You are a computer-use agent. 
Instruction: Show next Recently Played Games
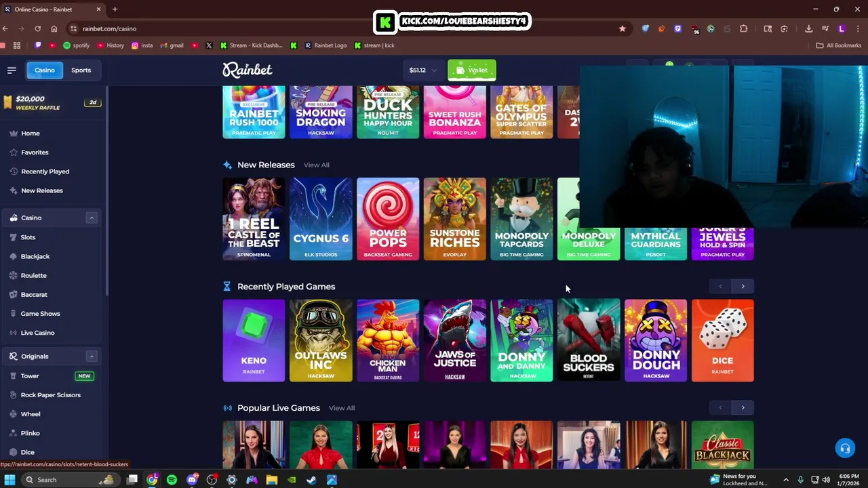[743, 286]
